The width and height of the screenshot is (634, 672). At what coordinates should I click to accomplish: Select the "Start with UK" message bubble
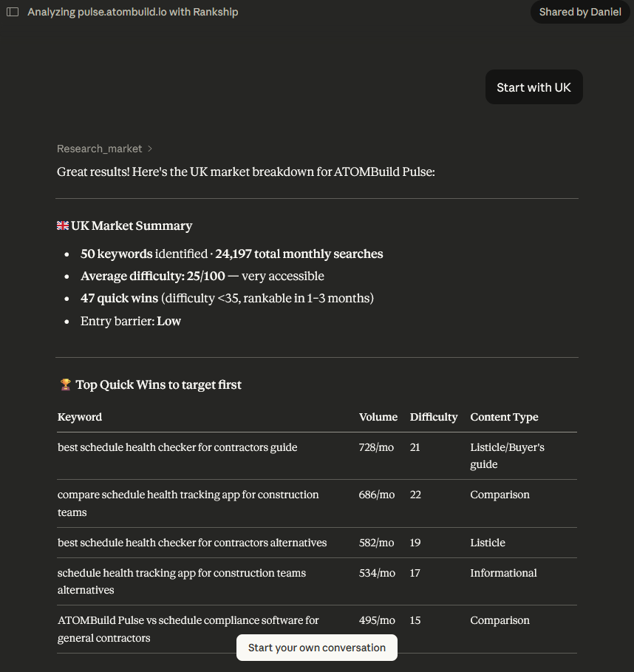tap(534, 87)
